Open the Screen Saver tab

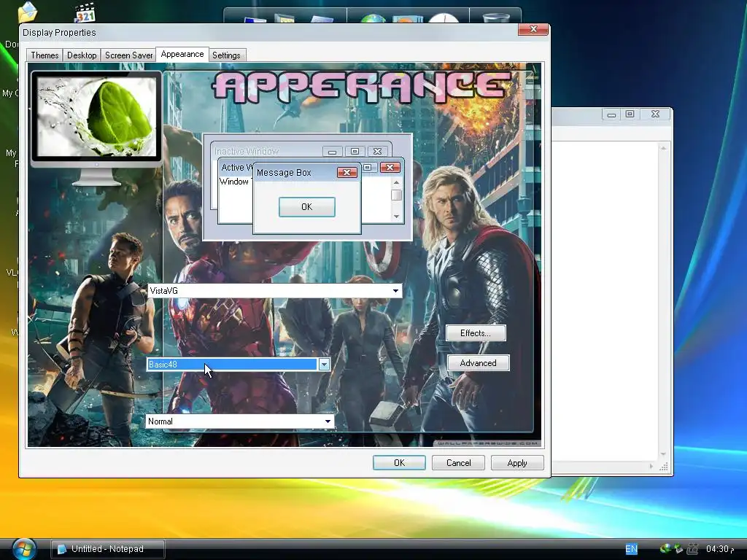(x=128, y=55)
